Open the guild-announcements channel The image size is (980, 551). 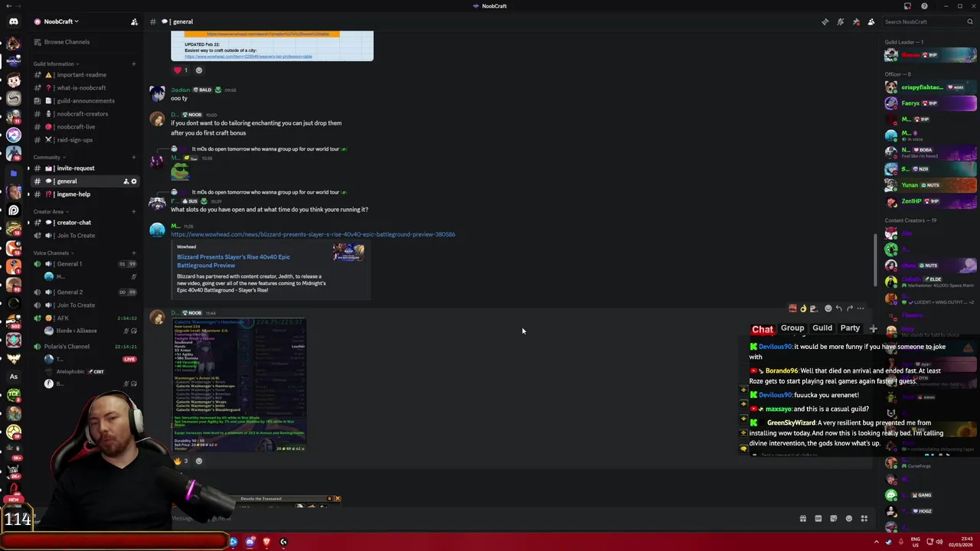85,101
